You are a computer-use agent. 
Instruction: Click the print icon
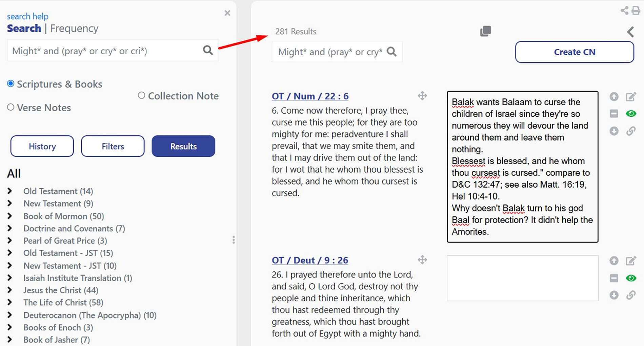pyautogui.click(x=636, y=11)
